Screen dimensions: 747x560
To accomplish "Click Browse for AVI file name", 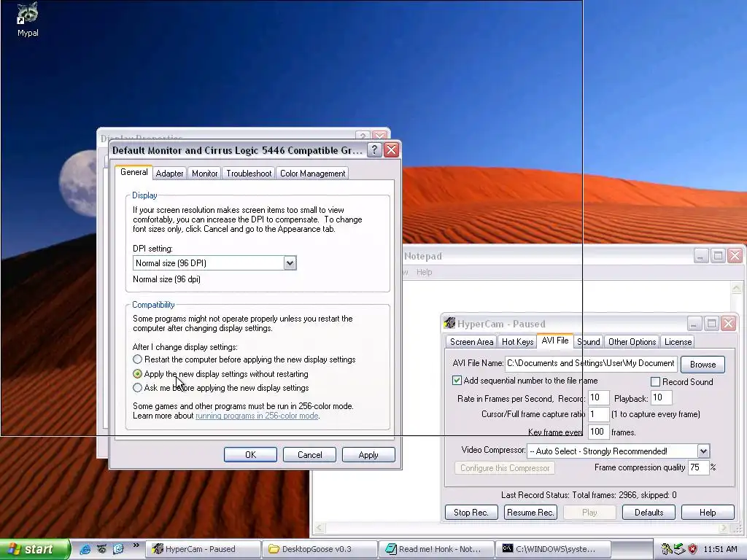I will pyautogui.click(x=703, y=365).
